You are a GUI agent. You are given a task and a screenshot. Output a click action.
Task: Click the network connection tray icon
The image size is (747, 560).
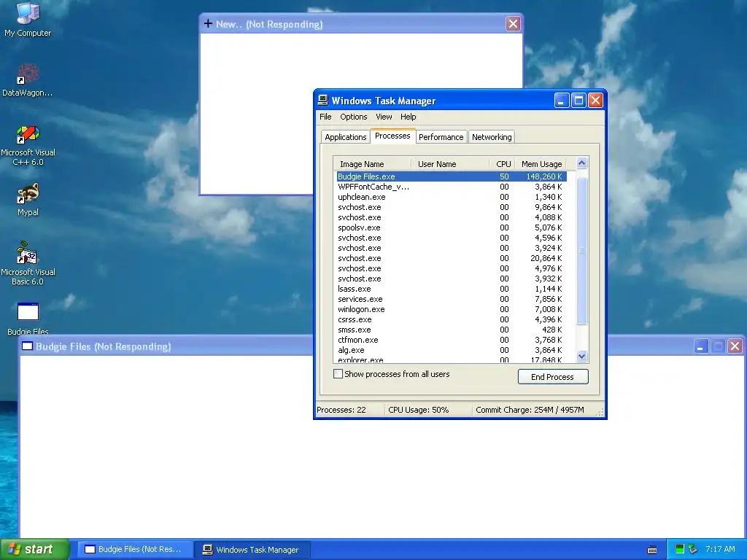tap(693, 549)
